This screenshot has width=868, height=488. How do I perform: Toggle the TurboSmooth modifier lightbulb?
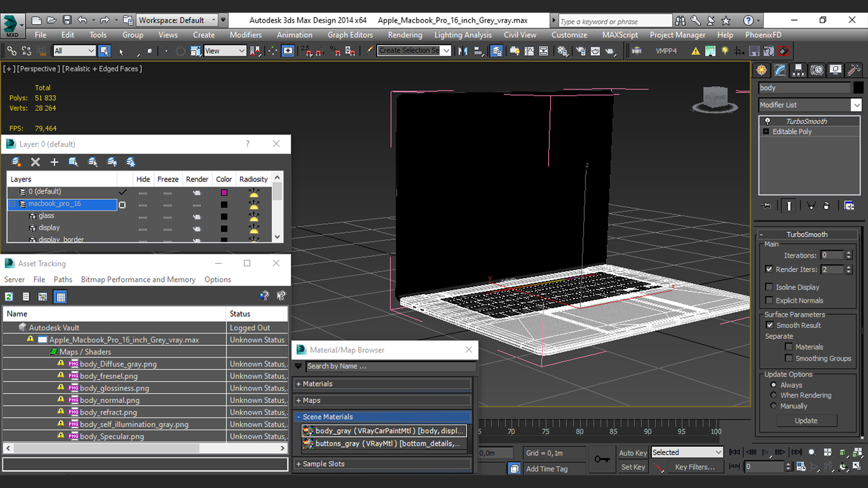point(767,121)
